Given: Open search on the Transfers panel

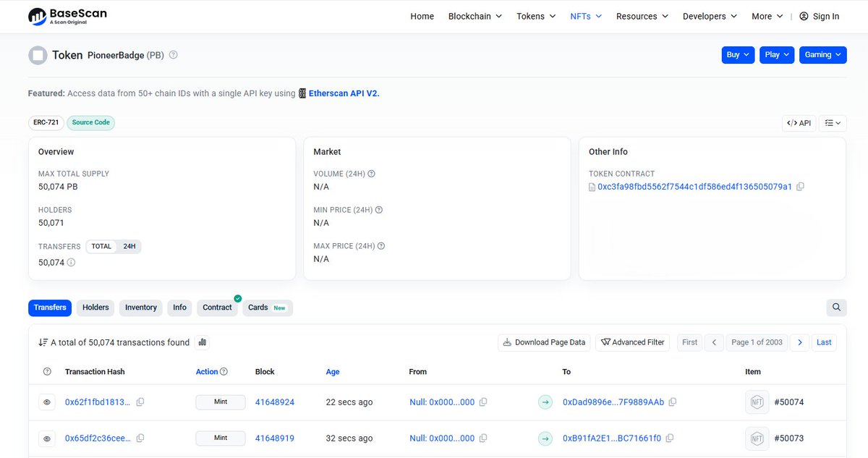Looking at the screenshot, I should (836, 308).
